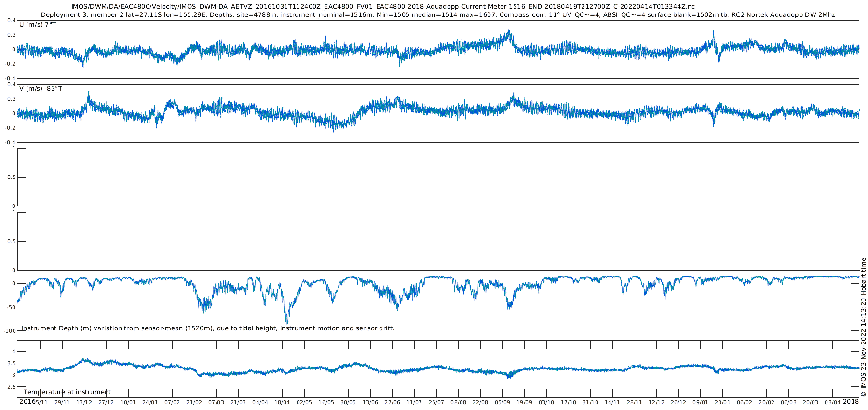Click the '06/03' date tick label

click(x=789, y=402)
